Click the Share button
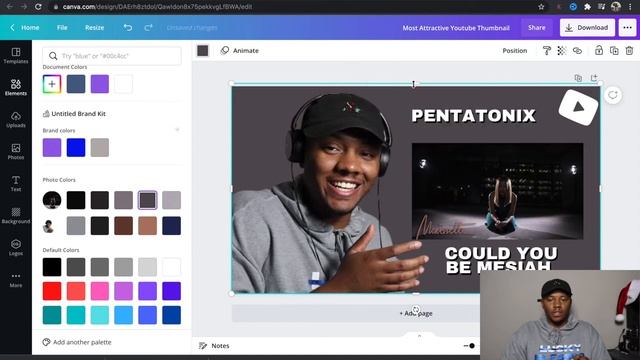640x360 pixels. point(536,27)
